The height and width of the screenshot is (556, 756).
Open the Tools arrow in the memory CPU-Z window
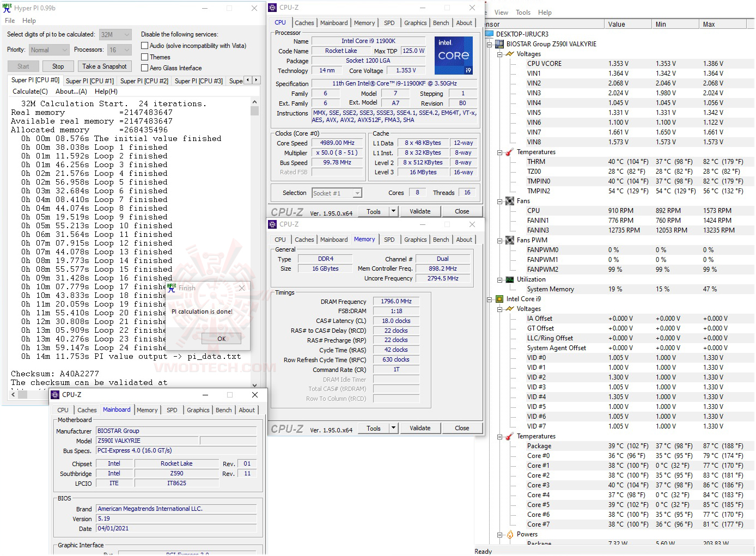393,428
